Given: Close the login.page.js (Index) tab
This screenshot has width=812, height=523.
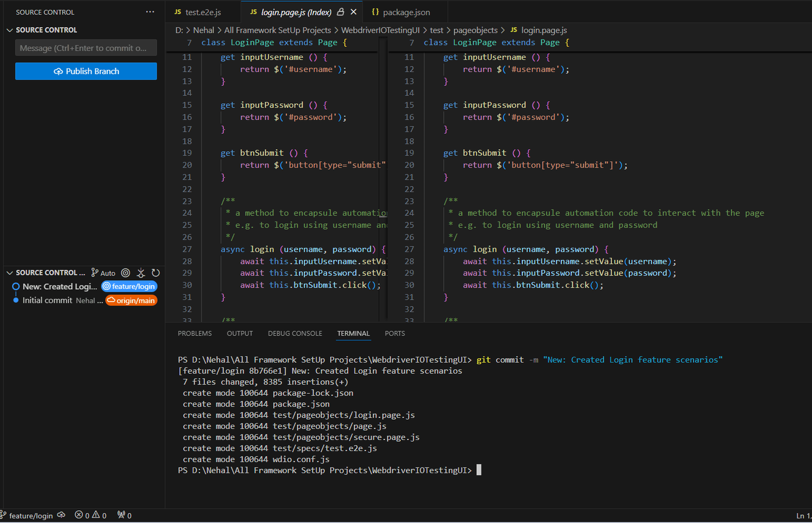Looking at the screenshot, I should tap(353, 12).
